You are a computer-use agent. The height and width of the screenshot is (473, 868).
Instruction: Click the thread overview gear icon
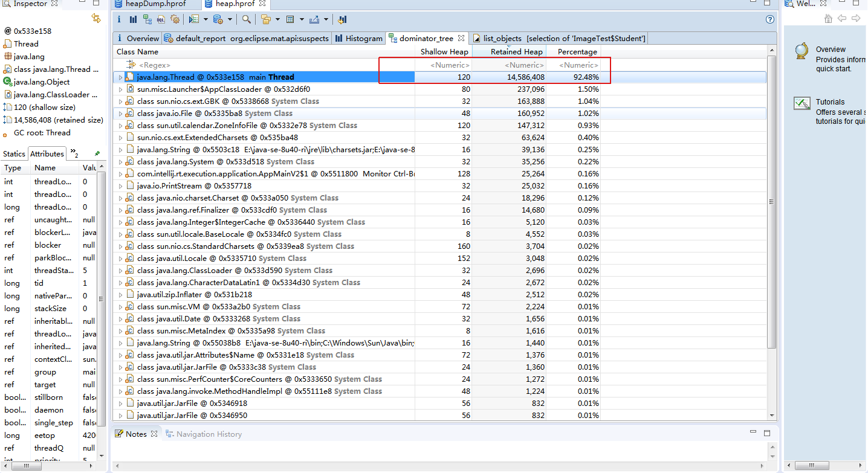click(x=175, y=19)
